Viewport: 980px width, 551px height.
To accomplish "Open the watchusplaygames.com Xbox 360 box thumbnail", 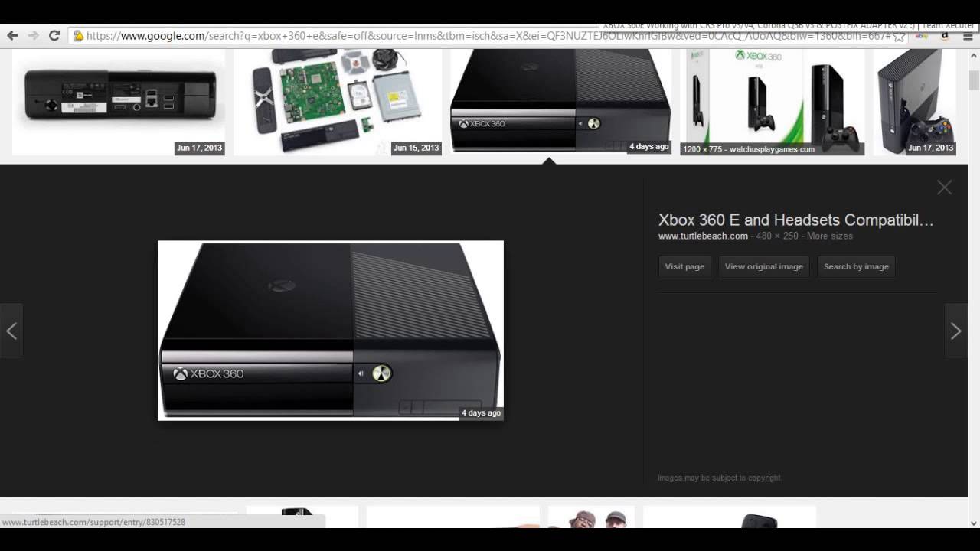I will coord(772,102).
